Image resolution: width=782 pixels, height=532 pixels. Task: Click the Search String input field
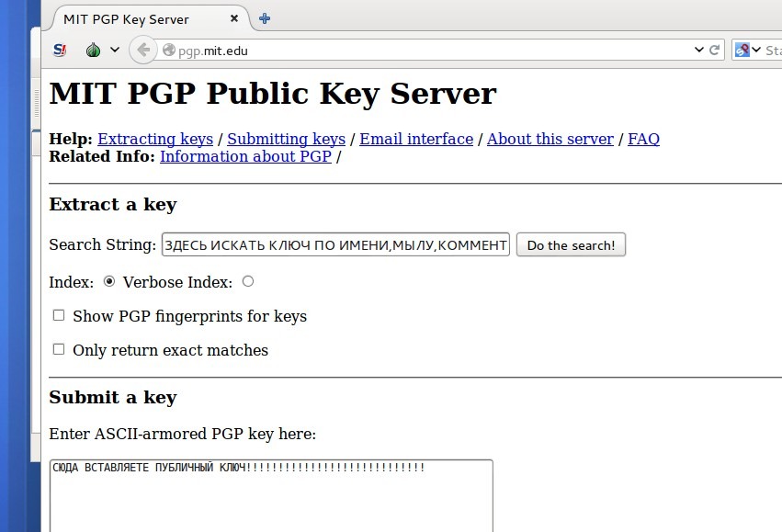point(335,244)
